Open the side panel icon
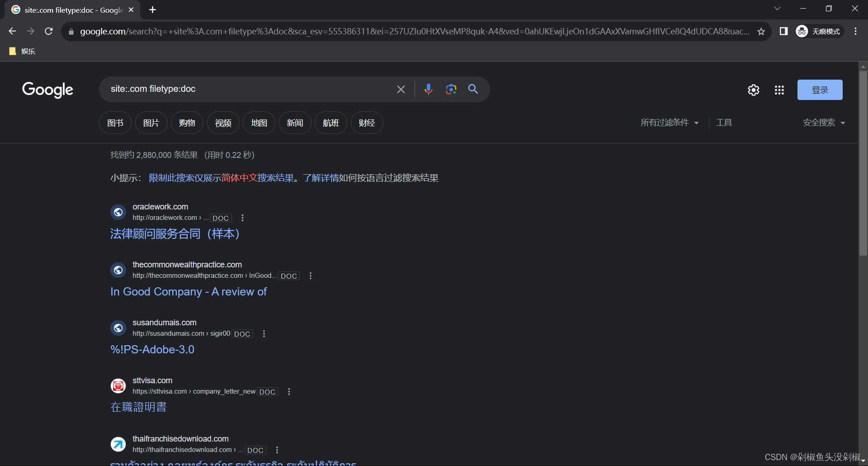Image resolution: width=868 pixels, height=466 pixels. point(784,31)
